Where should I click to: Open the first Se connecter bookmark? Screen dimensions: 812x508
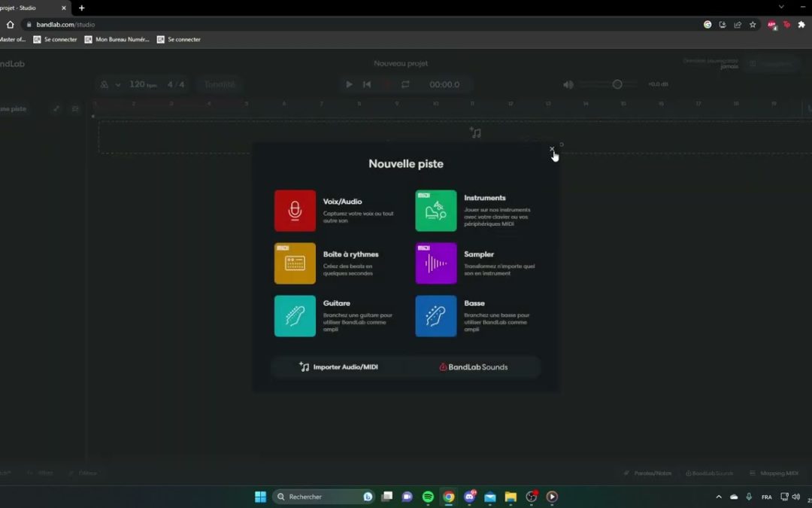click(x=55, y=39)
